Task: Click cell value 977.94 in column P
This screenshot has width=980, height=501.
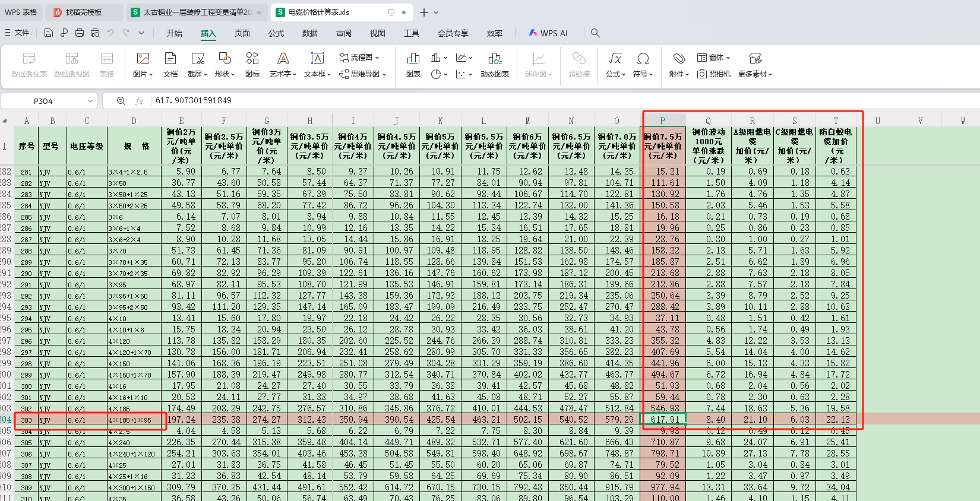Action: tap(663, 487)
